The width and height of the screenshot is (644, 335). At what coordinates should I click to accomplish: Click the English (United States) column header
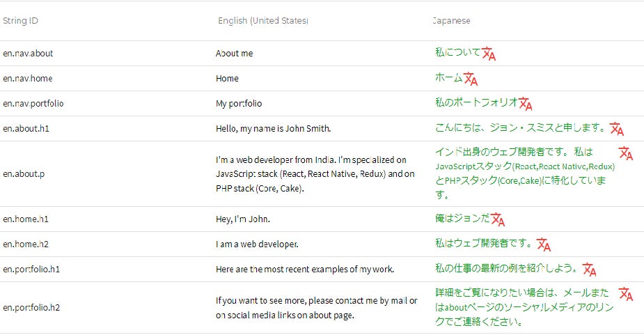coord(262,21)
